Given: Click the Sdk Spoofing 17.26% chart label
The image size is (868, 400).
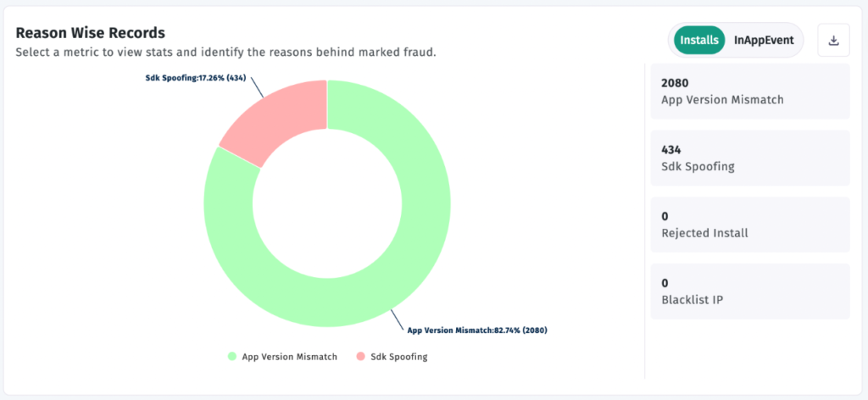Looking at the screenshot, I should [x=195, y=77].
